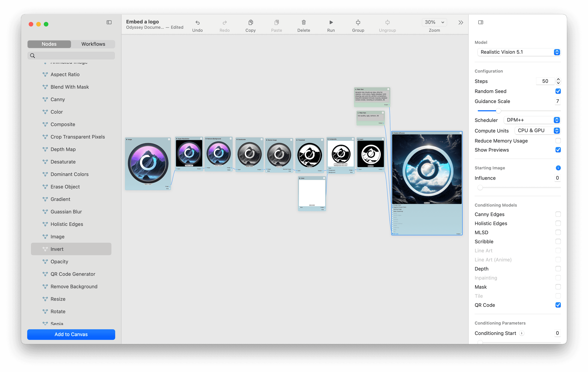Click the Steps value field
The width and height of the screenshot is (588, 372).
545,81
